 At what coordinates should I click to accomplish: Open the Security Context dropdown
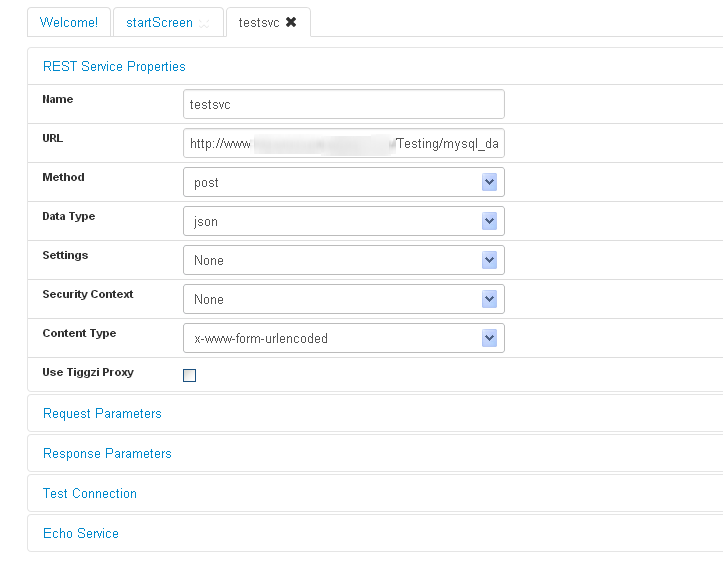click(343, 299)
